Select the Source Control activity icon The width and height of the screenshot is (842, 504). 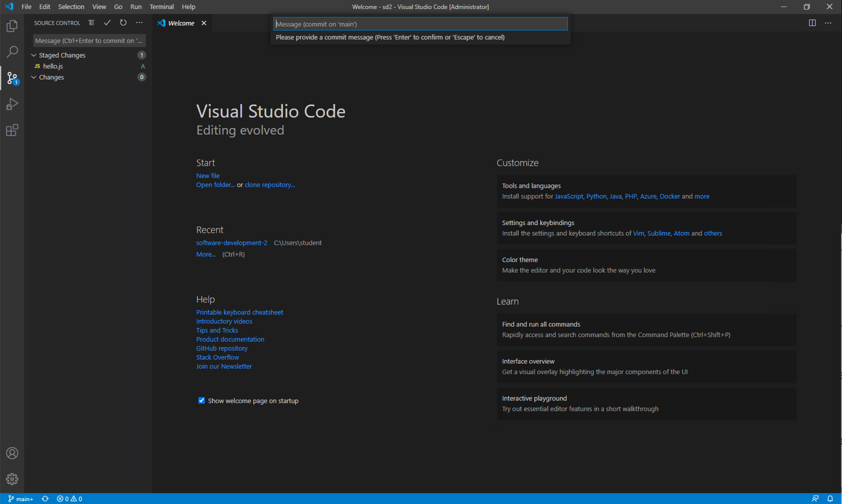pyautogui.click(x=12, y=78)
